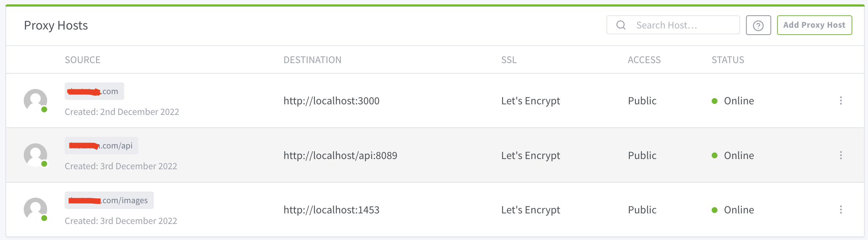Select the Public access label on first row
868x240 pixels.
pos(642,101)
